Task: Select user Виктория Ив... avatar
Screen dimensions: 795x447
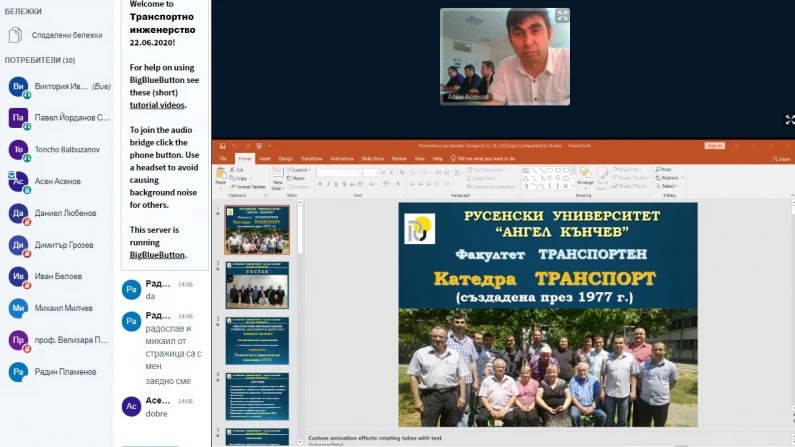Action: point(18,87)
